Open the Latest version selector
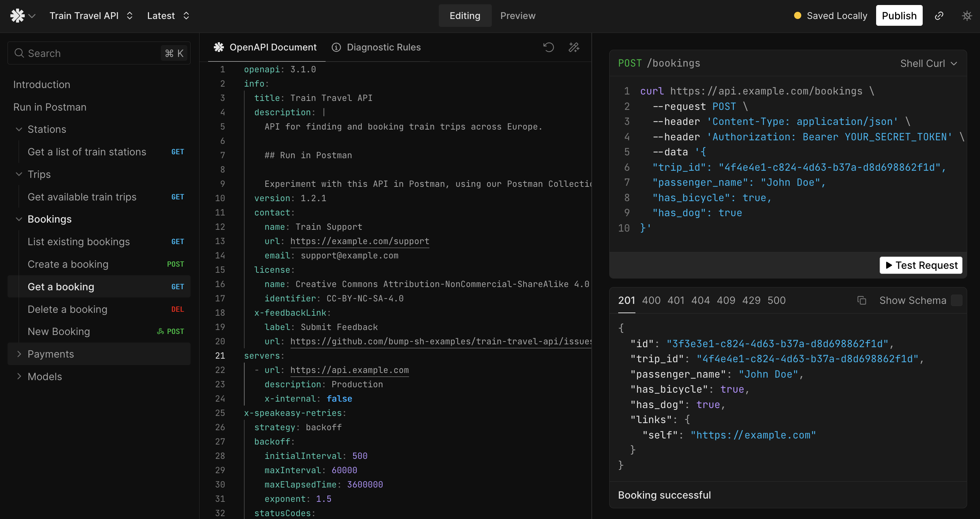 click(168, 16)
